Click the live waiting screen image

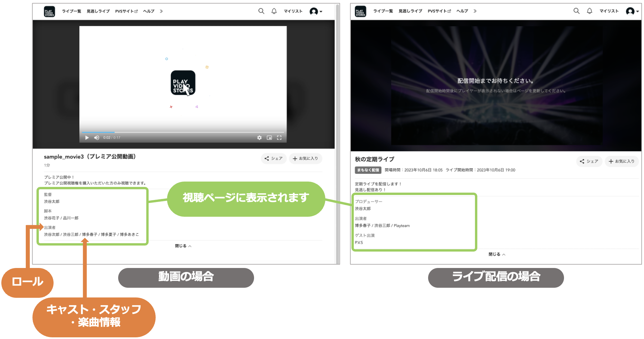pyautogui.click(x=497, y=86)
